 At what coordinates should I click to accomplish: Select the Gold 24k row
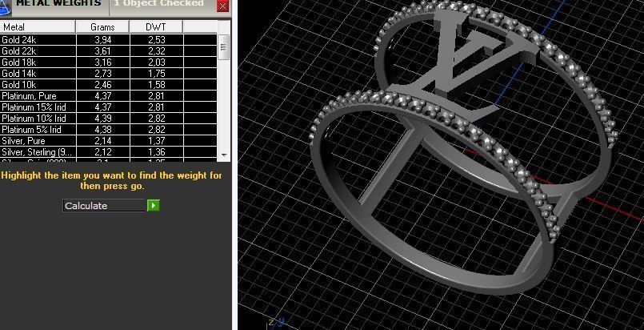point(109,40)
